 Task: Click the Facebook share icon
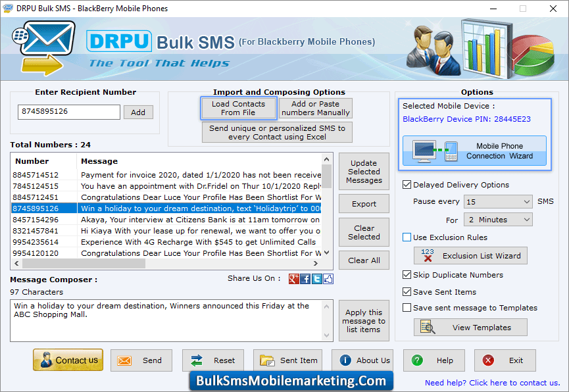pos(305,279)
